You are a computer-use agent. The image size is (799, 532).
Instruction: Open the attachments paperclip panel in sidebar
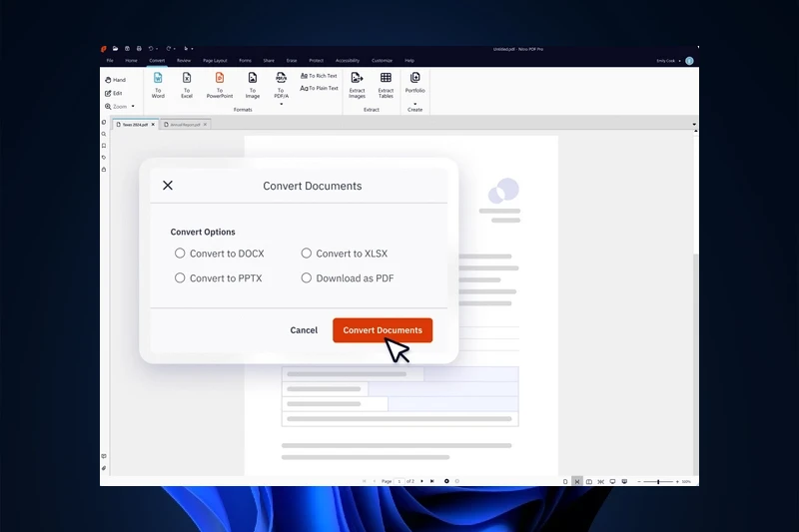pos(104,468)
